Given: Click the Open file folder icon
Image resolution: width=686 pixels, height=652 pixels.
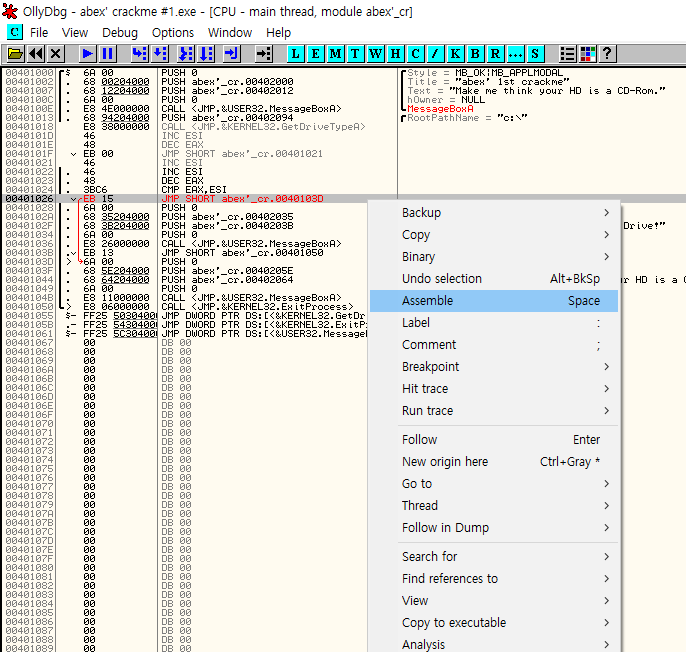Looking at the screenshot, I should 15,54.
